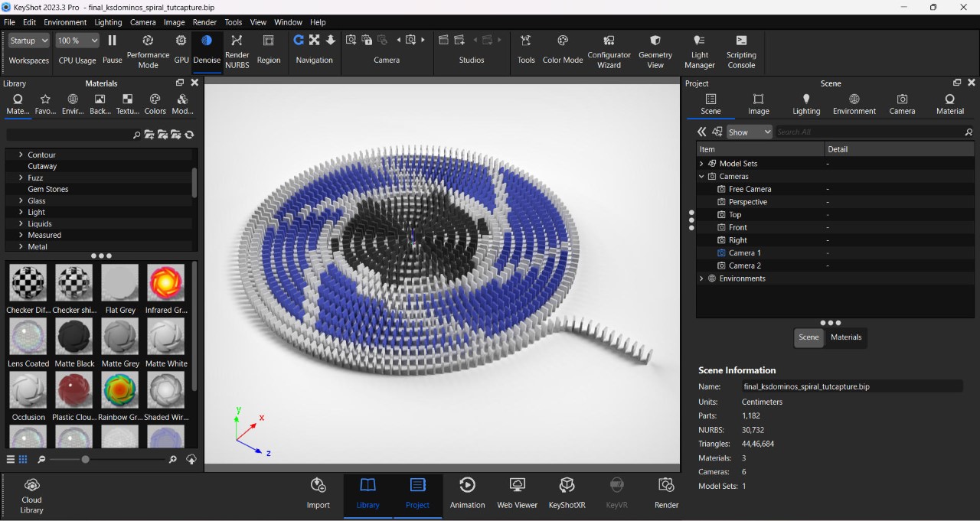Switch to the Lighting tab in Project

click(805, 104)
